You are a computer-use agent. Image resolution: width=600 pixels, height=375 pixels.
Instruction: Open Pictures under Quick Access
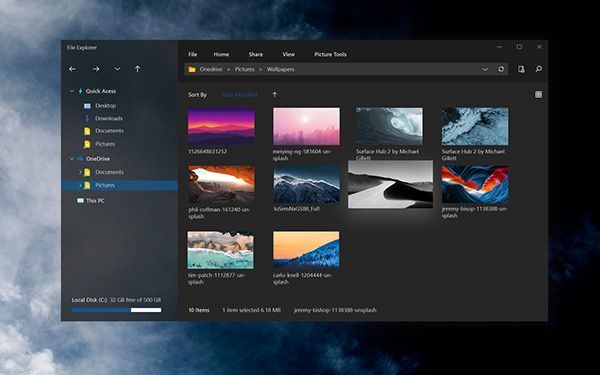point(105,144)
